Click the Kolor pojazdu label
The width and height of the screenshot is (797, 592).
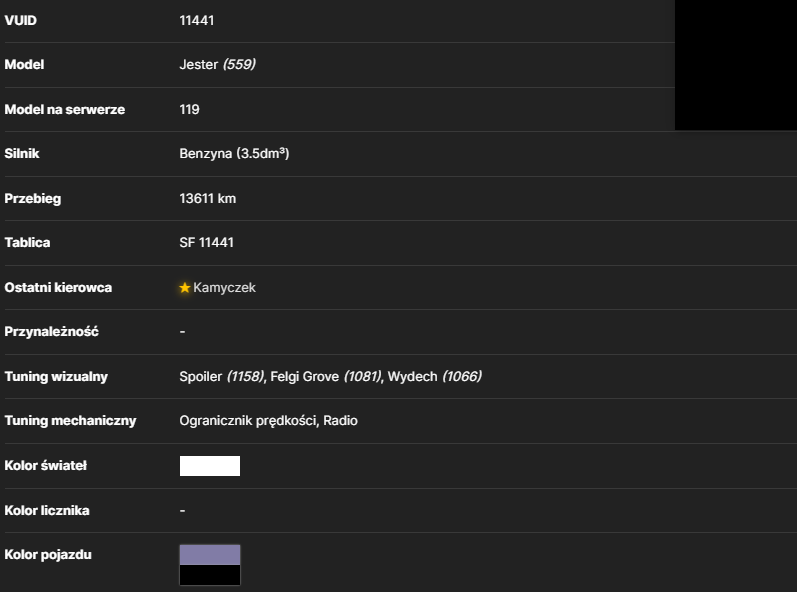point(48,554)
